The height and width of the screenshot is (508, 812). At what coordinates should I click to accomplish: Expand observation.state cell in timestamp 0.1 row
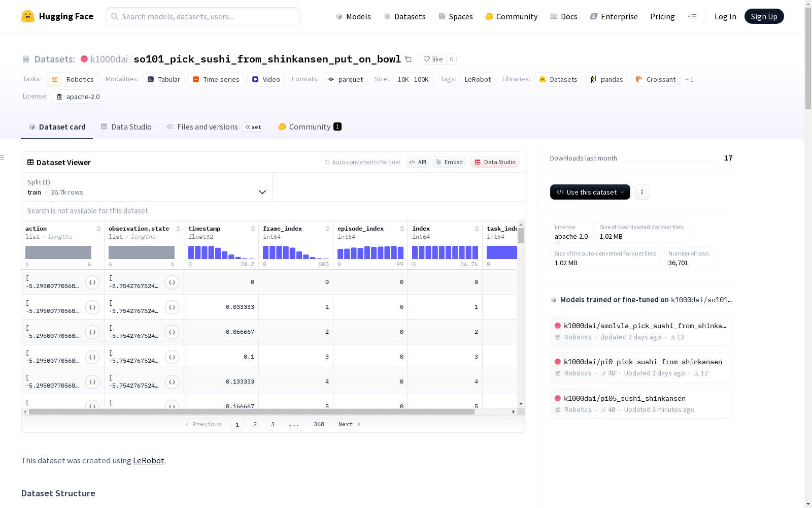click(x=172, y=357)
